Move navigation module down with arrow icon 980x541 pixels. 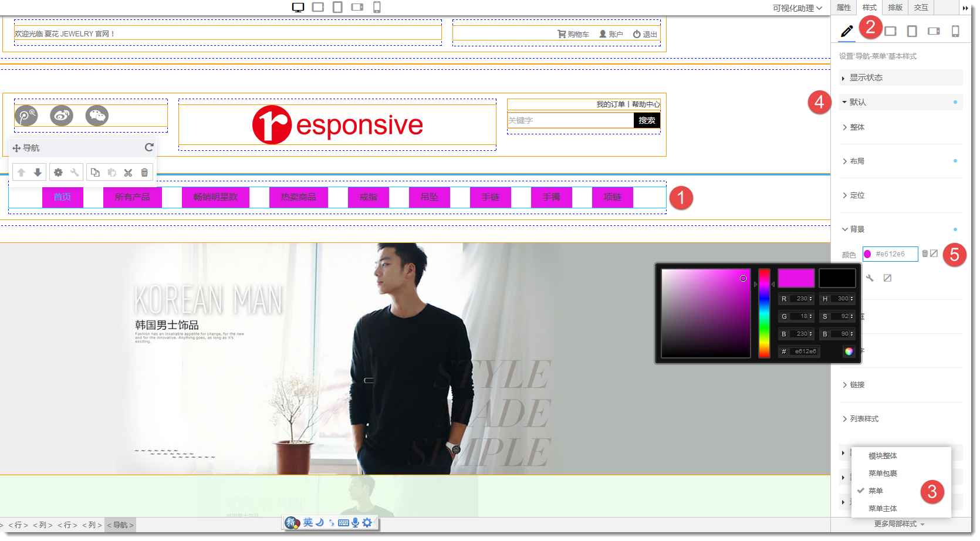[x=38, y=173]
